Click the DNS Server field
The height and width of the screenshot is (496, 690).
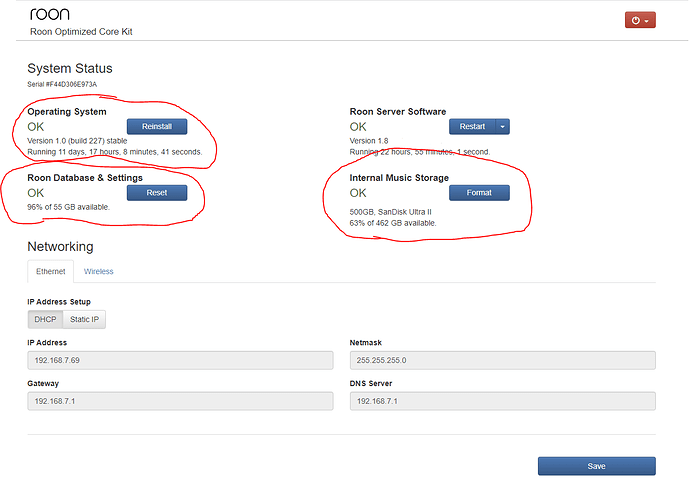click(503, 401)
